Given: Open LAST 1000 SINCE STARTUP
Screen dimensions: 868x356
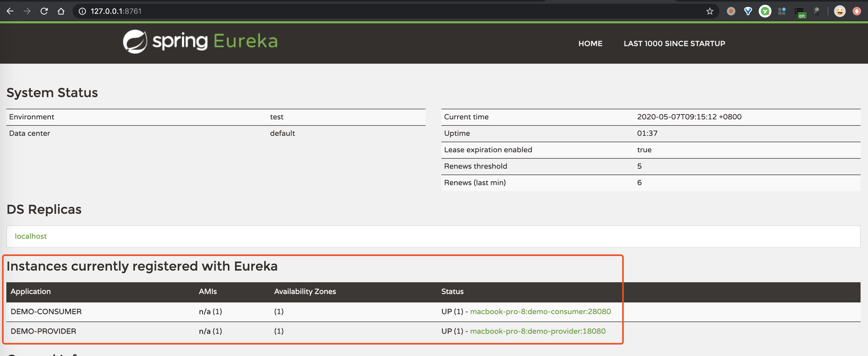Looking at the screenshot, I should (674, 44).
